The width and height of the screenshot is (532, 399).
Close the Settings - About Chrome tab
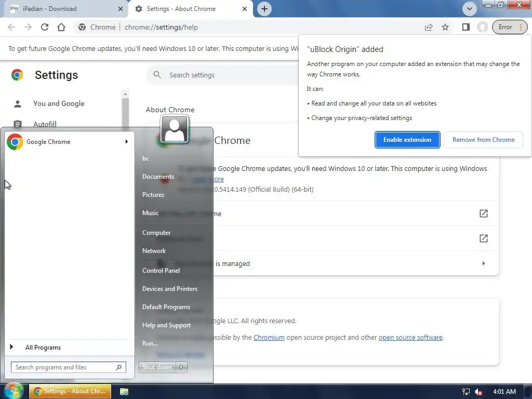245,9
